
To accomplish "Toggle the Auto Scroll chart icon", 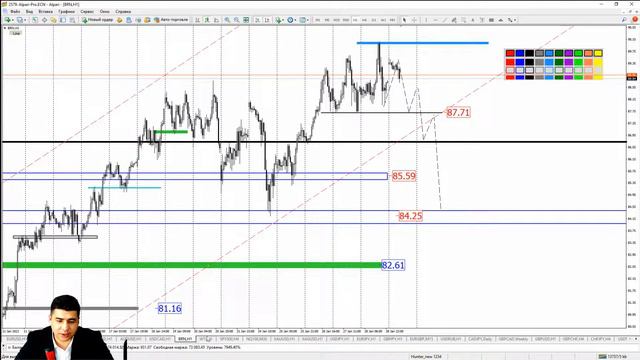I will 258,20.
